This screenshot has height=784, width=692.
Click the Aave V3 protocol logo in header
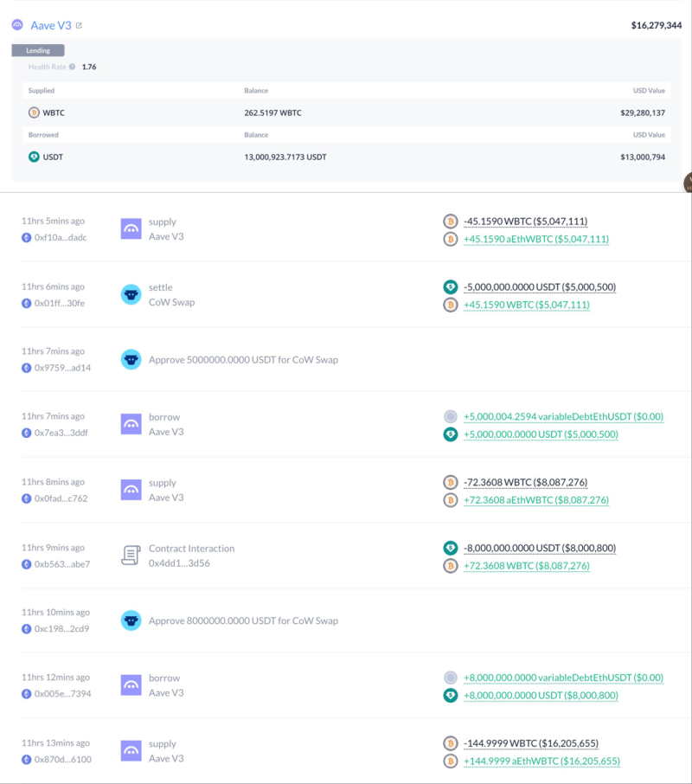(x=17, y=24)
